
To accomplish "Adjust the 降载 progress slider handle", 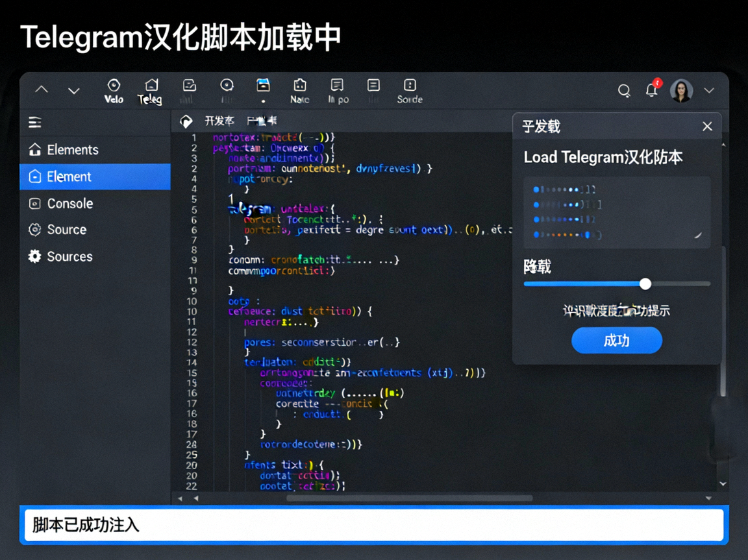I will pyautogui.click(x=645, y=284).
